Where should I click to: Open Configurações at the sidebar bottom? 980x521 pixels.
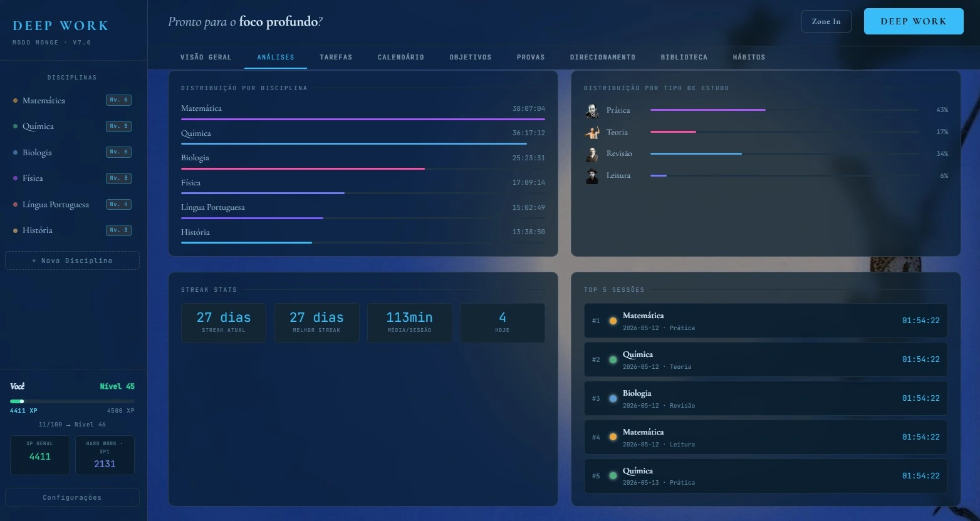coord(72,497)
